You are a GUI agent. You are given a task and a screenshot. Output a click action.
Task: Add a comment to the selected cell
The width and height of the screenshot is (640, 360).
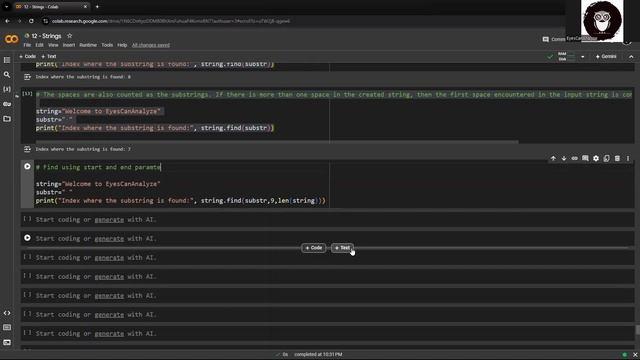click(585, 158)
